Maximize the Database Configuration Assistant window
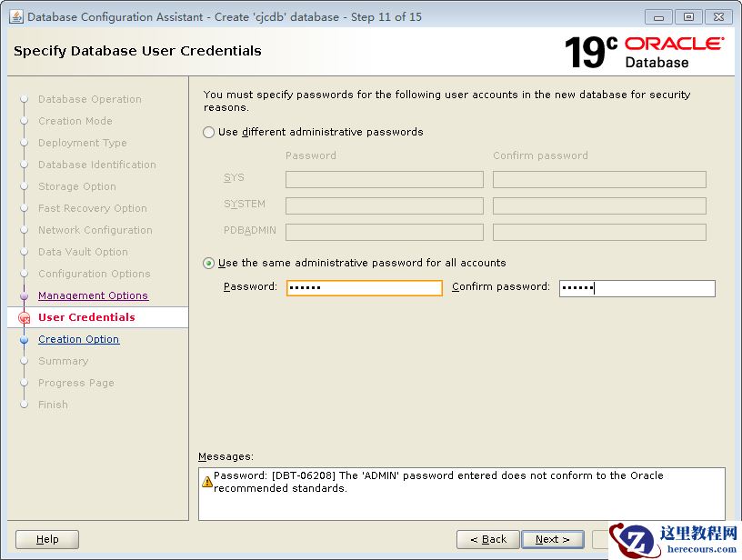 click(x=688, y=17)
